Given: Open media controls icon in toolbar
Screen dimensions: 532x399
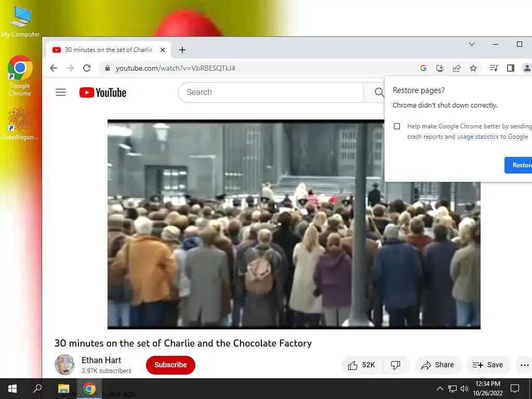Looking at the screenshot, I should (x=494, y=68).
